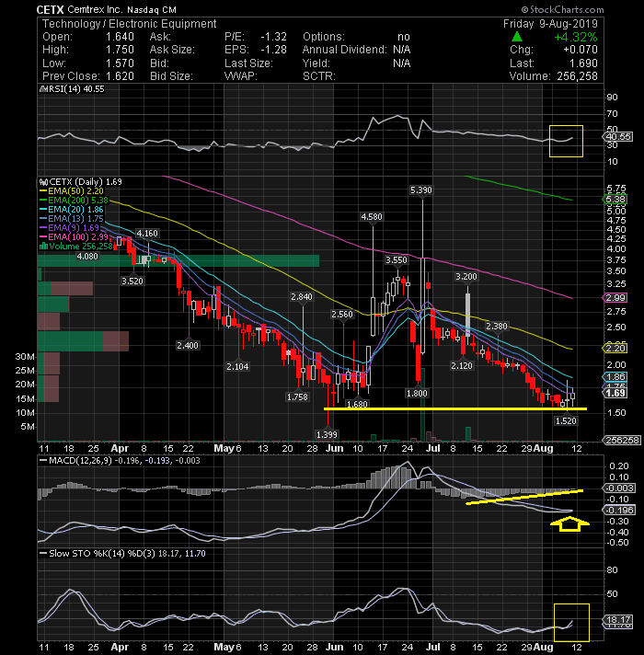Image resolution: width=644 pixels, height=655 pixels.
Task: Click the 4.580 price peak label
Action: [x=372, y=217]
